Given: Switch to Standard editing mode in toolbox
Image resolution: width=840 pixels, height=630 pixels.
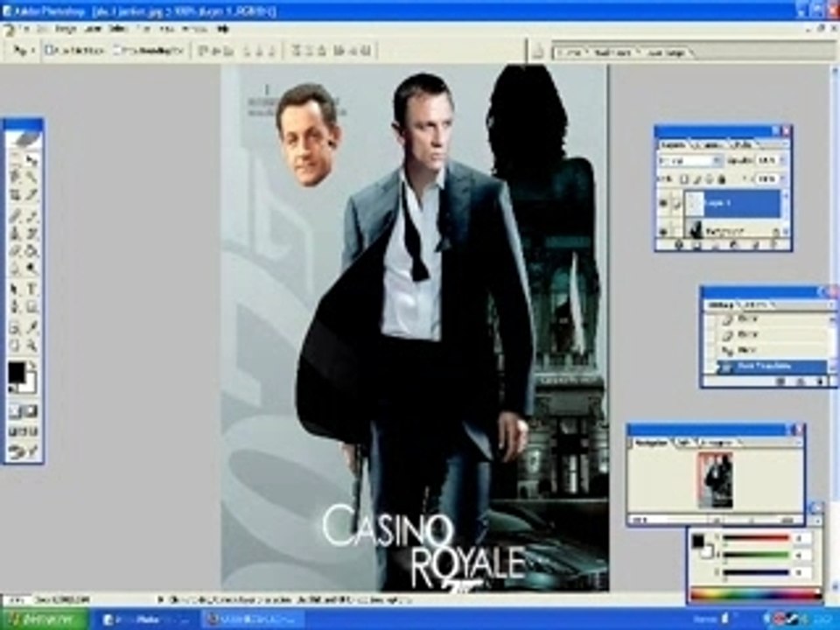Looking at the screenshot, I should coord(15,411).
